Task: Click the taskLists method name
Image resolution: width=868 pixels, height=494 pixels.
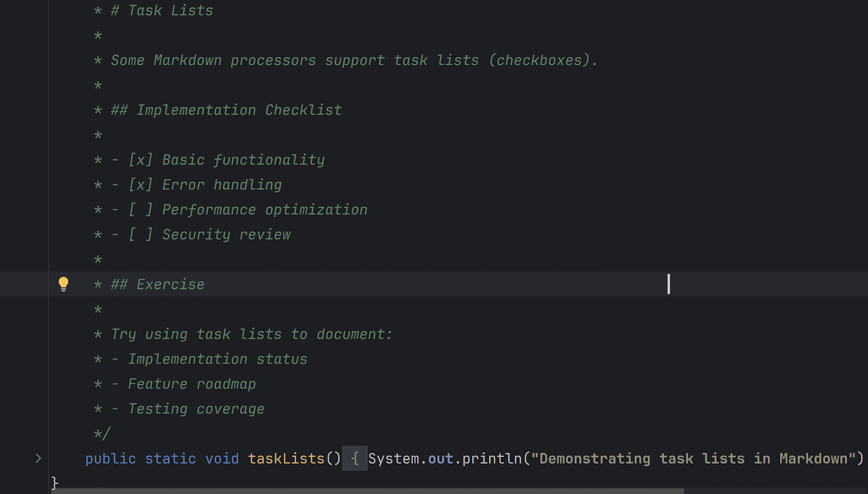Action: [286, 459]
